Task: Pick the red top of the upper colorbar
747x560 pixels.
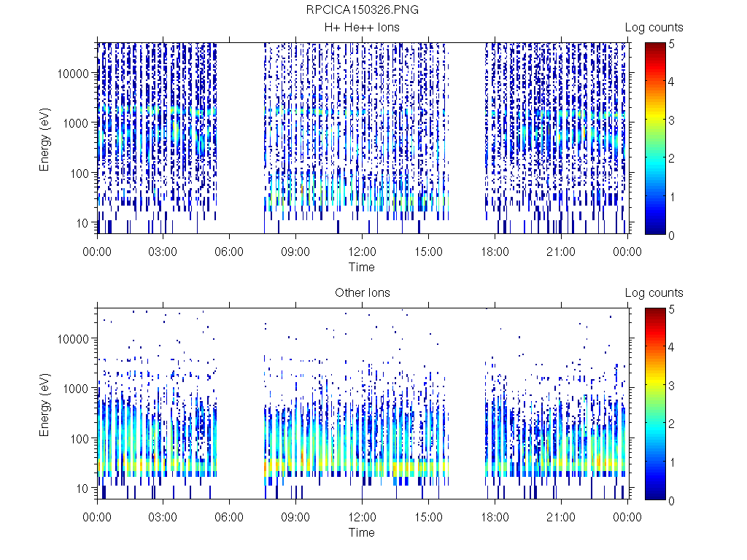Action: click(x=654, y=47)
